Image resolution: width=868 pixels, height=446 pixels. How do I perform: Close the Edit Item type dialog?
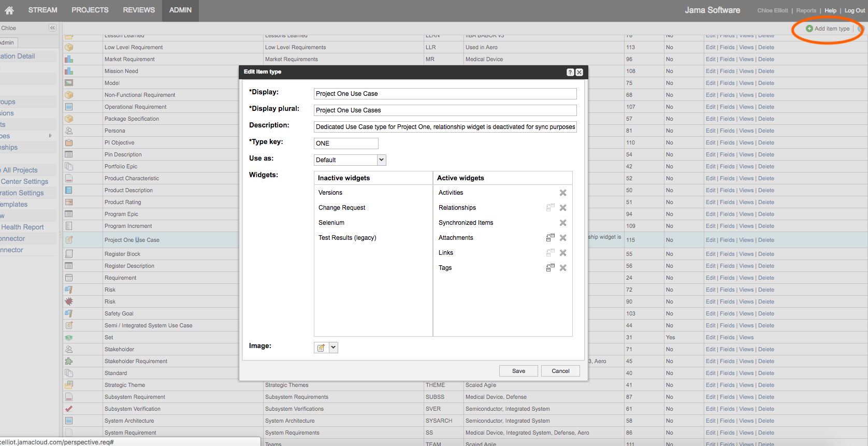[x=580, y=73]
